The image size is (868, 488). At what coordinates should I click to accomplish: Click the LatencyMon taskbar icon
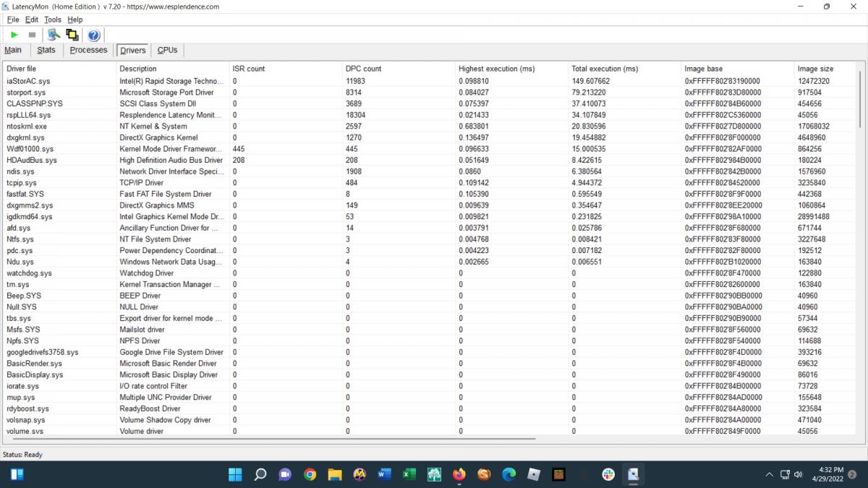tap(633, 474)
